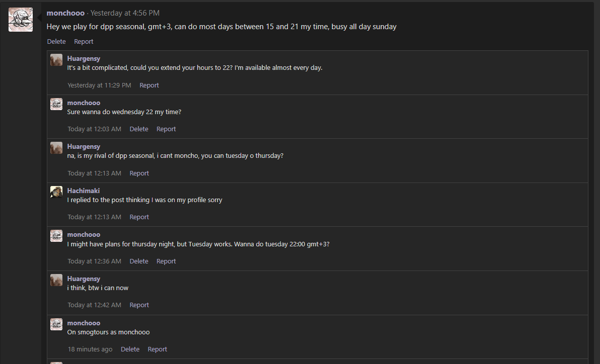The width and height of the screenshot is (600, 364).
Task: Click Huargensy's avatar beside "i think, btw" comment
Action: (56, 280)
